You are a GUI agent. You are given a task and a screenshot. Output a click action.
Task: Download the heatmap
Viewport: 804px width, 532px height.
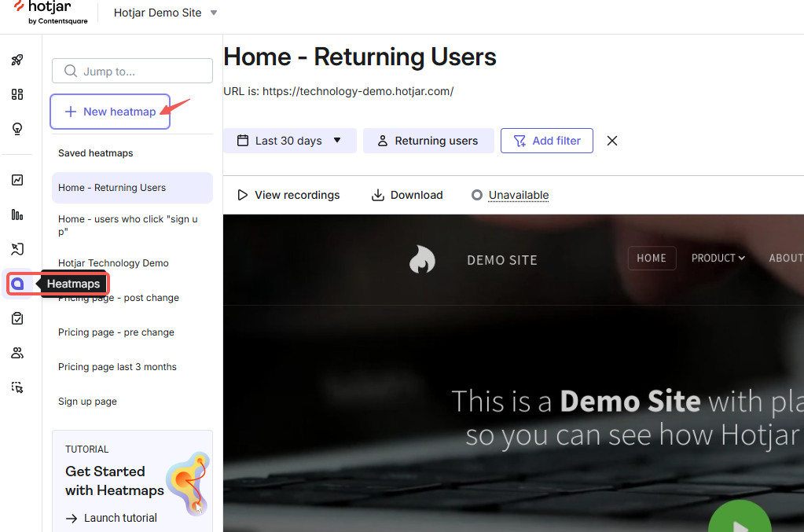(x=406, y=195)
